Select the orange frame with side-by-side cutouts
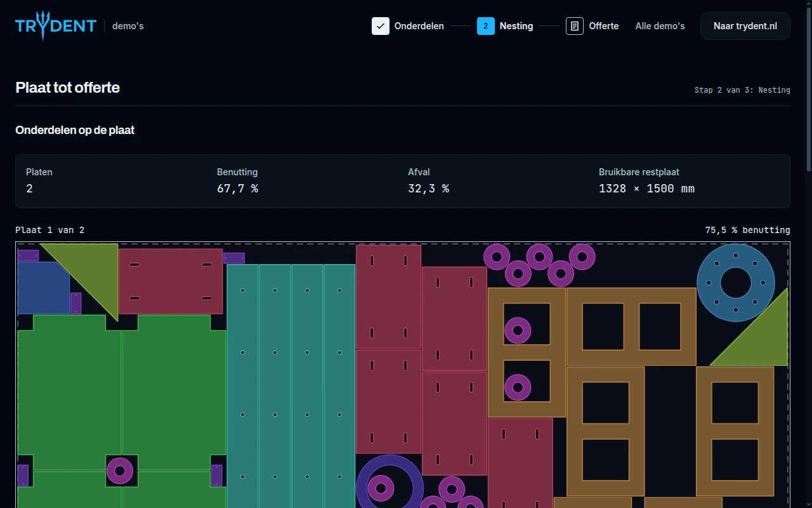 pyautogui.click(x=631, y=326)
